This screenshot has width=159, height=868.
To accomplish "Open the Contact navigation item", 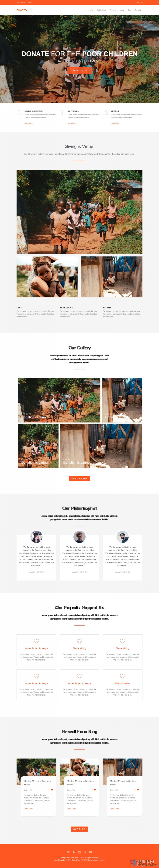I will [138, 10].
